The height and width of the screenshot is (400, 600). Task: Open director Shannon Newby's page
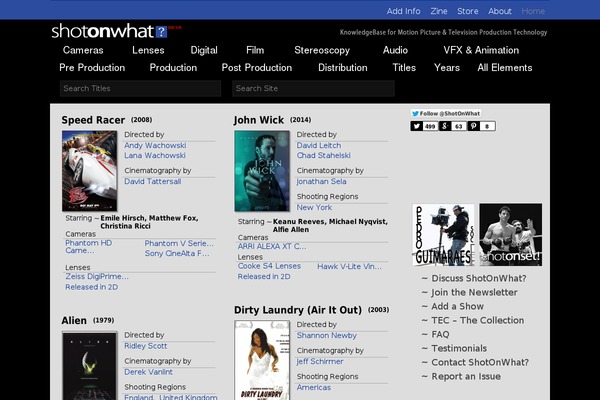(326, 335)
